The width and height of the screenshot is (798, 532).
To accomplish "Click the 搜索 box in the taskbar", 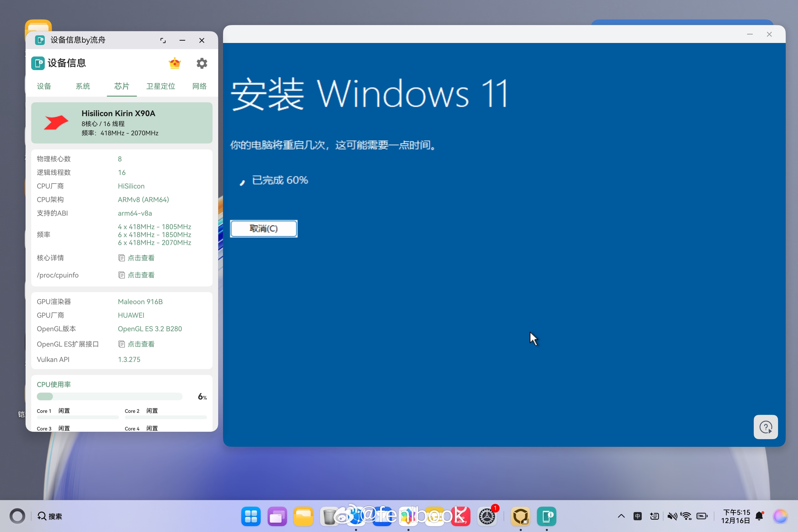I will (x=50, y=516).
